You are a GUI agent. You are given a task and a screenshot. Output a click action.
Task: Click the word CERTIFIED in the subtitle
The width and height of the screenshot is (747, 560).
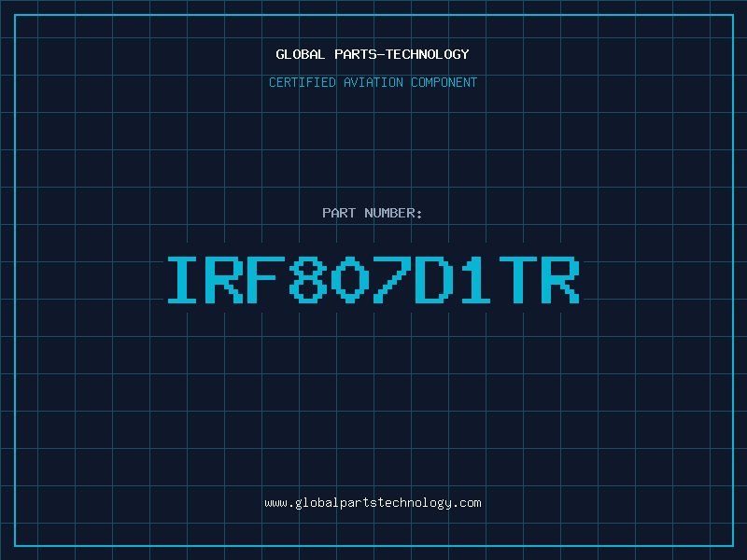click(302, 82)
